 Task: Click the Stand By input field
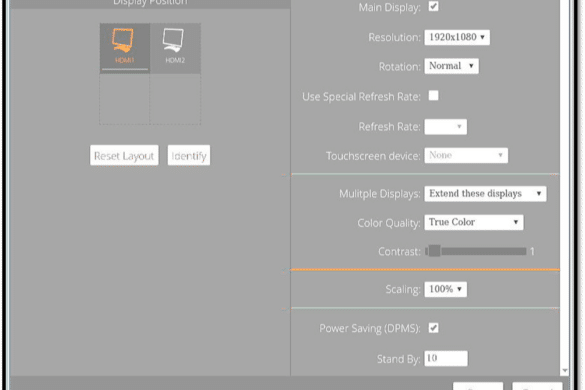pos(446,359)
